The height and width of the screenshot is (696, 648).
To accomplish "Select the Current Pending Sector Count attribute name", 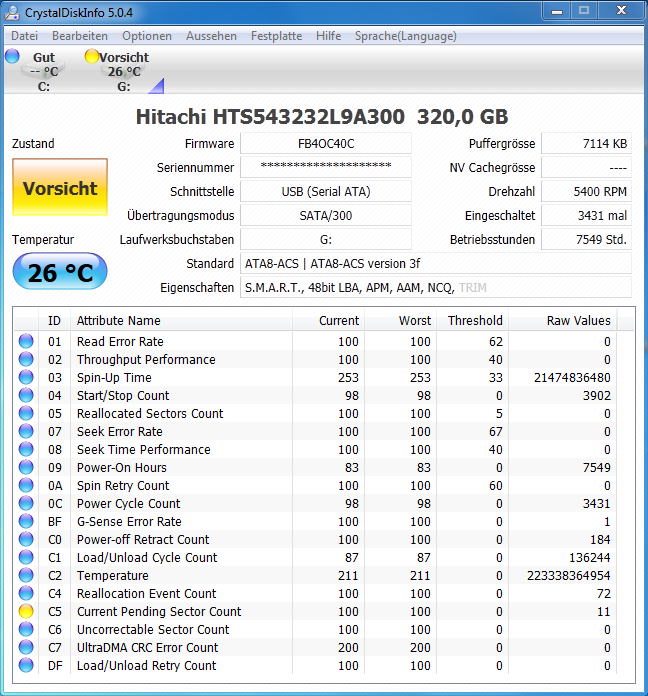I will pyautogui.click(x=159, y=612).
